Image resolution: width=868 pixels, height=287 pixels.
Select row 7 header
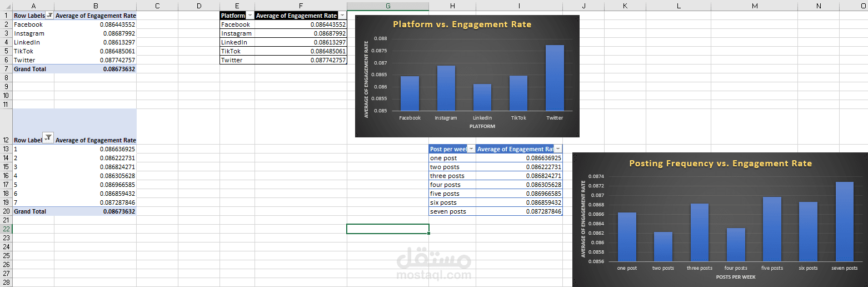(x=6, y=69)
